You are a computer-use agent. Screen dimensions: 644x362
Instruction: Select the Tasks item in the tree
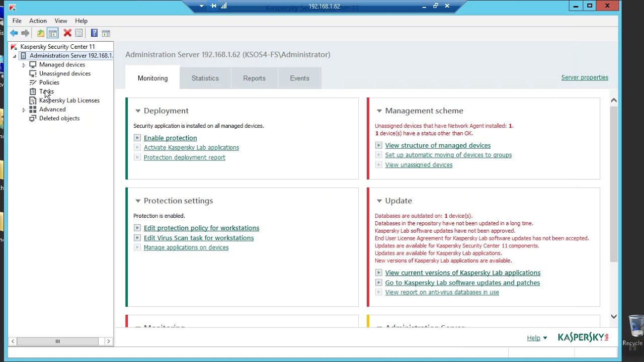click(x=46, y=92)
